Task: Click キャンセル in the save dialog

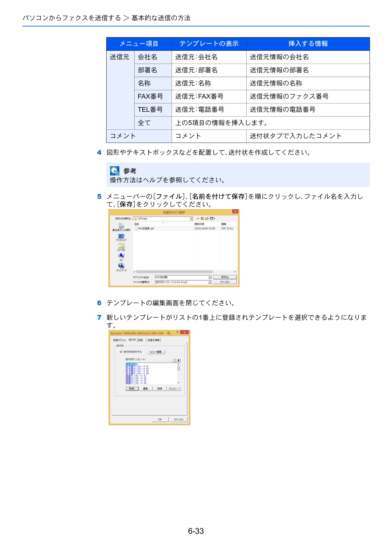Action: click(225, 282)
